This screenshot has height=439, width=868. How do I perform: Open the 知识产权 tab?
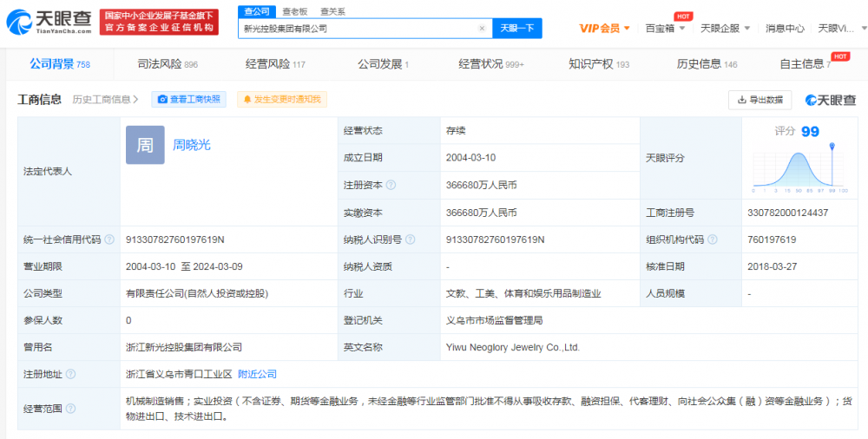599,64
